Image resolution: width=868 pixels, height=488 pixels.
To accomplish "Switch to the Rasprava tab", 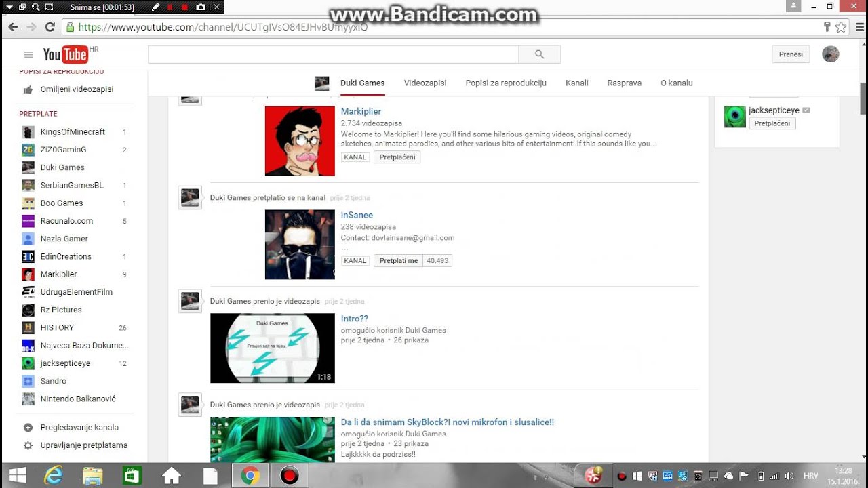I will coord(625,83).
